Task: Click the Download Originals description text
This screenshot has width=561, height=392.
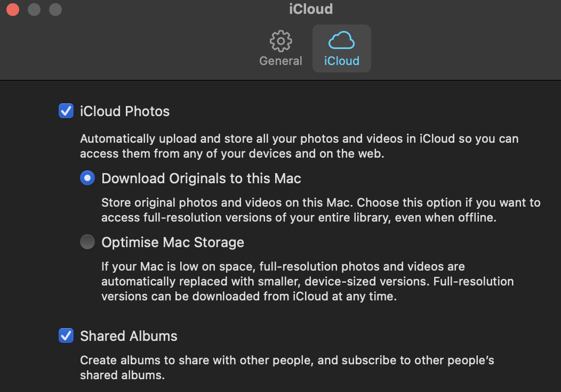Action: tap(320, 210)
